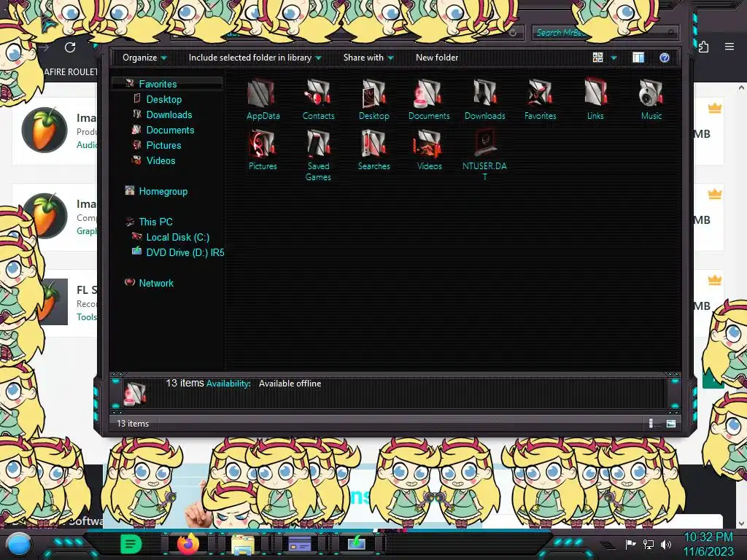Screen dimensions: 747x560
Task: Switch to large icons view in status bar
Action: [671, 424]
